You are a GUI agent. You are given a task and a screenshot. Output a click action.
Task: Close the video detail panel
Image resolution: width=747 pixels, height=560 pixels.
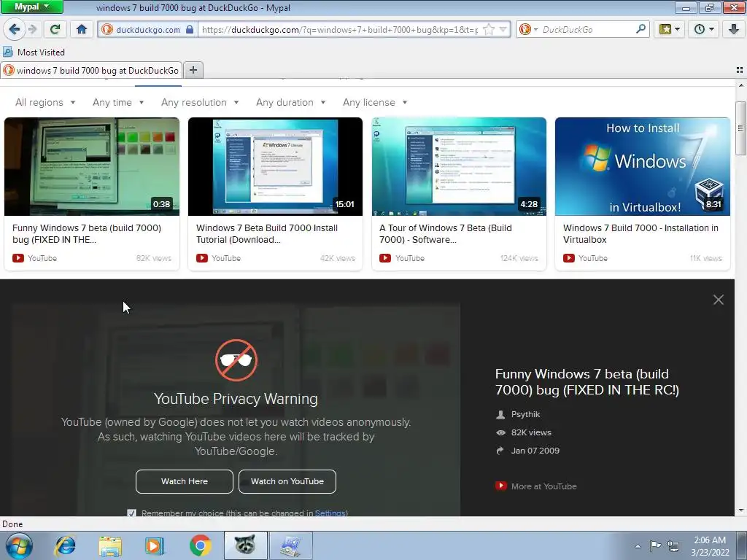(x=719, y=300)
